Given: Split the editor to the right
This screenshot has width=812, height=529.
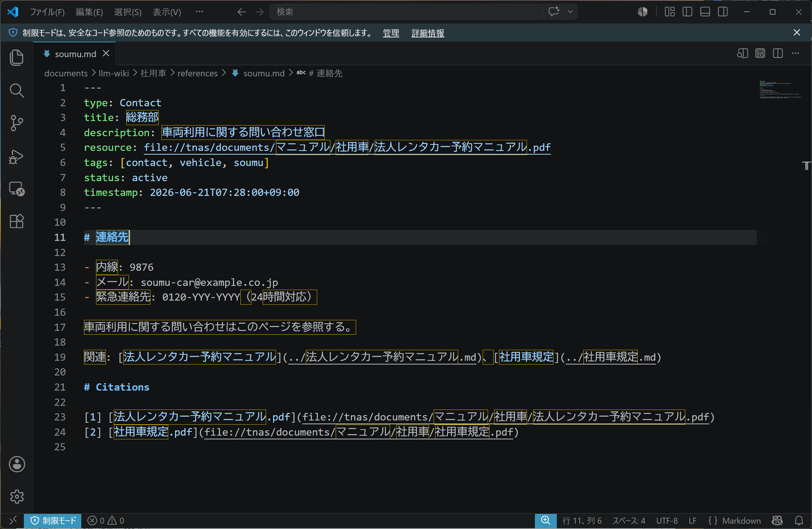Looking at the screenshot, I should coord(778,53).
